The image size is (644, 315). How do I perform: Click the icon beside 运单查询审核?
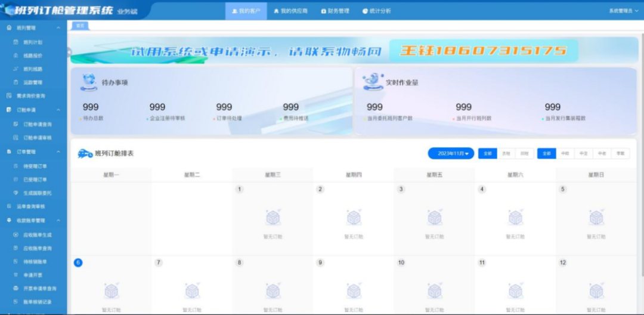[x=9, y=206]
